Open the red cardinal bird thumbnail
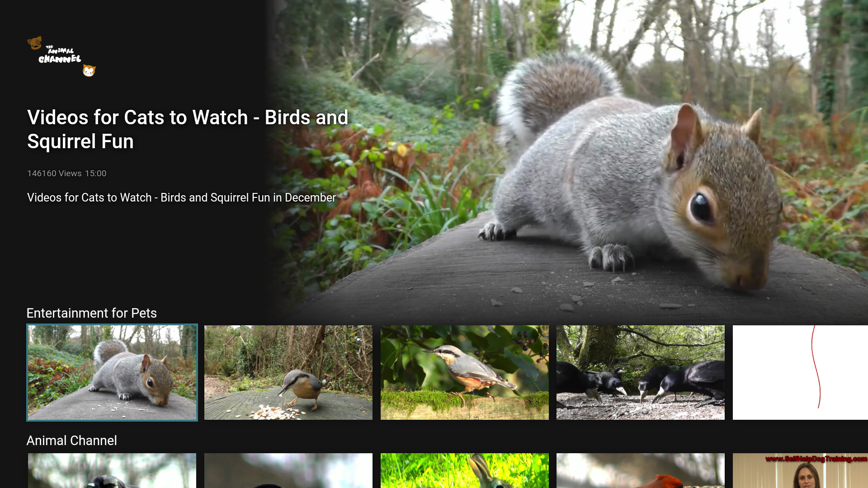This screenshot has width=868, height=488. (x=641, y=470)
